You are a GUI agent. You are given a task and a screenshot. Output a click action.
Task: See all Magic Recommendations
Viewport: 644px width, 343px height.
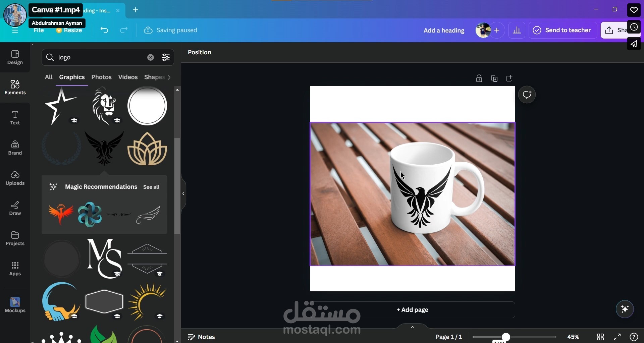(151, 187)
